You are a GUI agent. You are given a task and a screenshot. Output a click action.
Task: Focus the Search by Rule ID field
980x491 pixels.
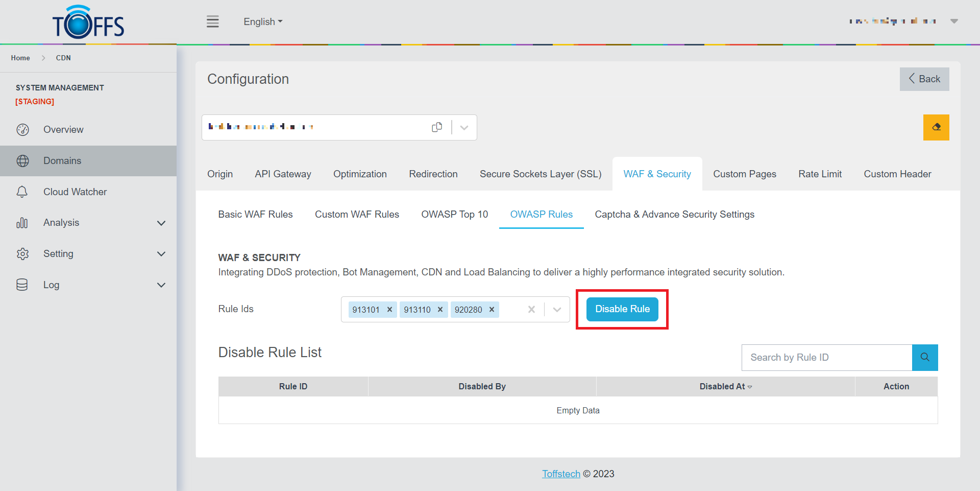(826, 358)
